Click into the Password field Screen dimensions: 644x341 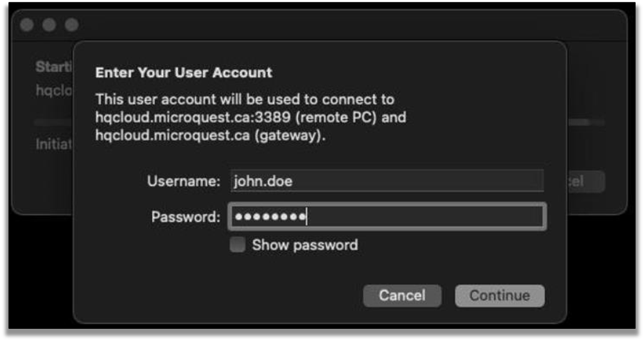[x=387, y=217]
